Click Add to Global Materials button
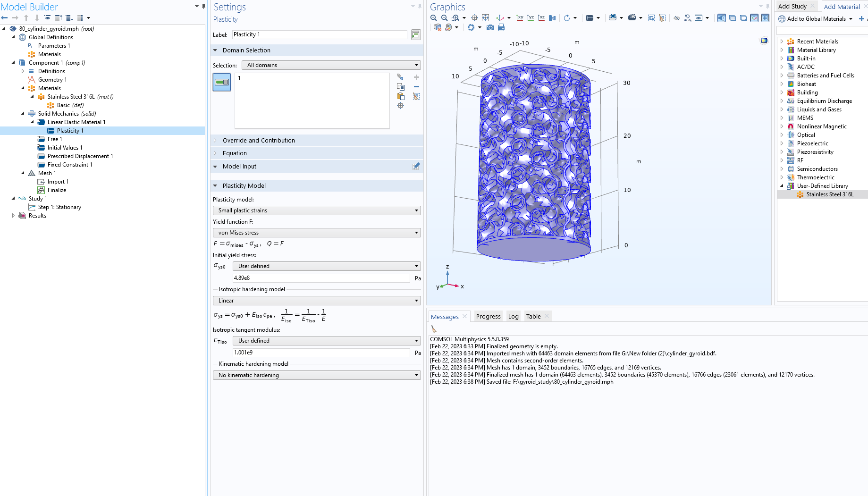This screenshot has height=496, width=868. (x=816, y=19)
